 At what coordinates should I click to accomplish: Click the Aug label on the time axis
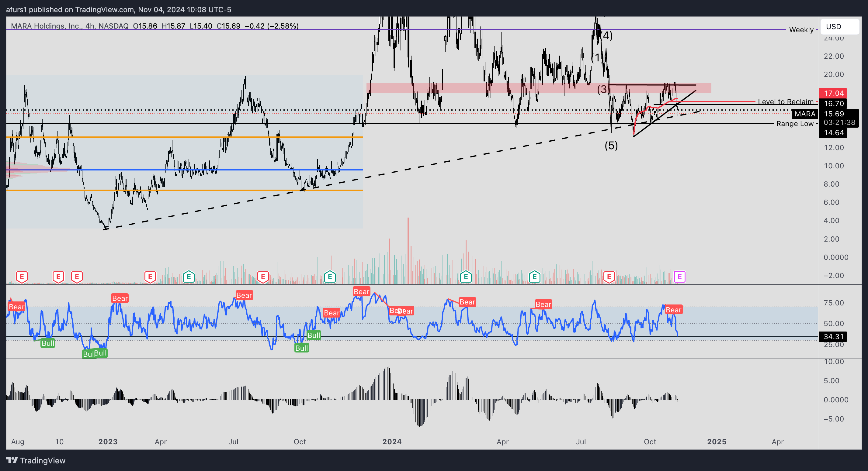18,442
